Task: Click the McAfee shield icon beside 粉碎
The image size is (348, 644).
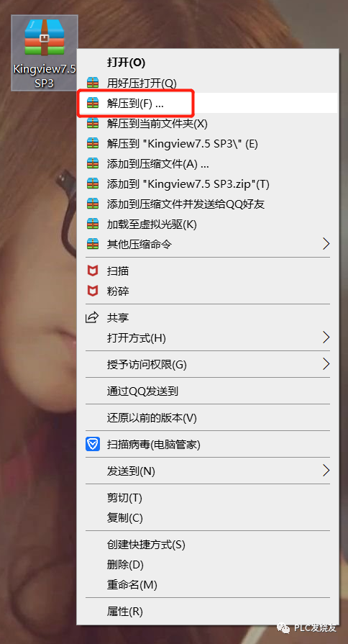Action: coord(93,291)
